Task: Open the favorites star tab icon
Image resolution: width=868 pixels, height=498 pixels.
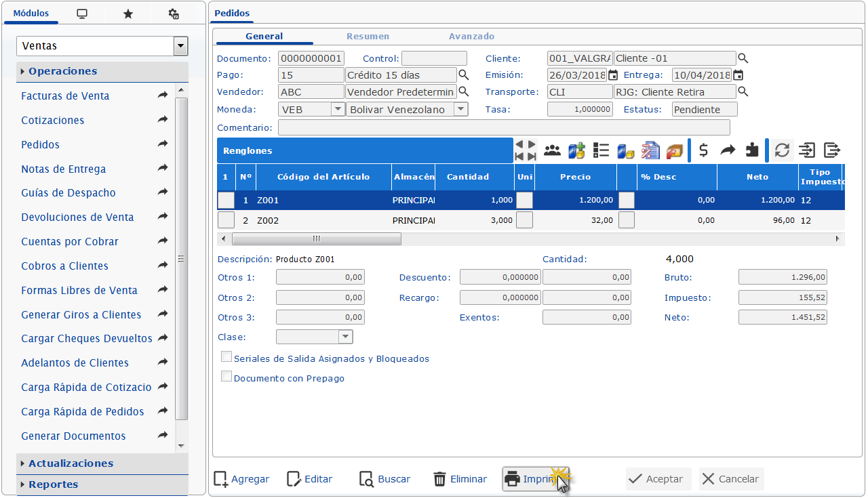Action: pos(127,14)
